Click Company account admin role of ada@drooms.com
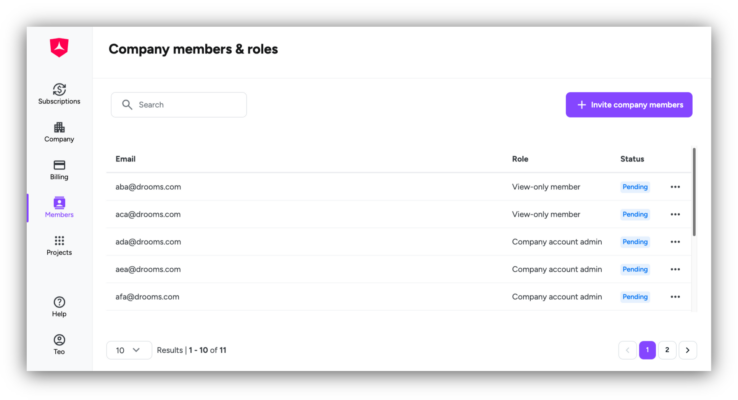This screenshot has width=738, height=400. 557,242
